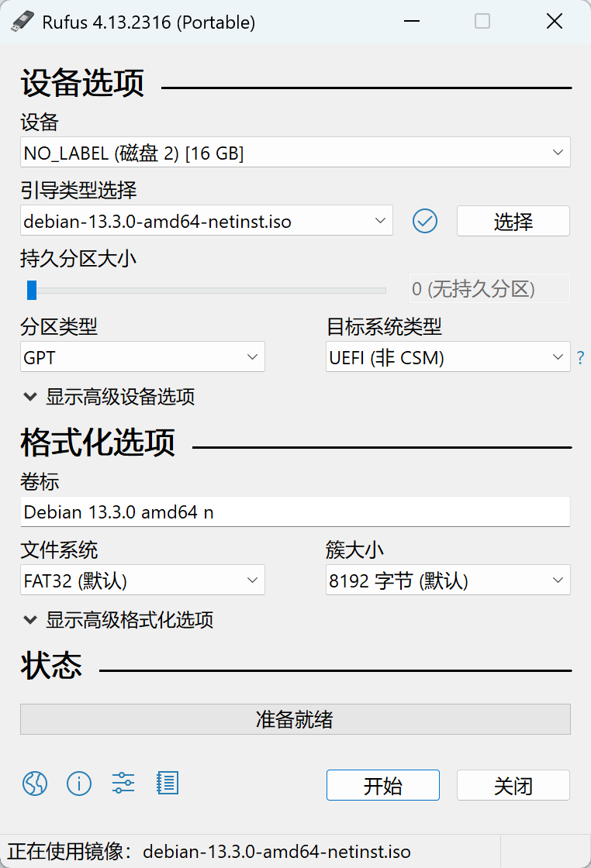打开设备下拉列表 NO_LABEL 磁盘
Viewport: 591px width, 868px height.
295,152
